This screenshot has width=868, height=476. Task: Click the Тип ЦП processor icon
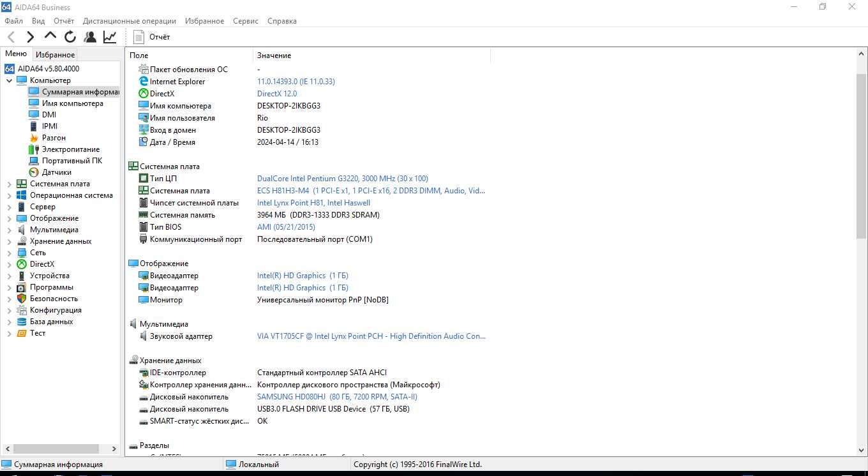[144, 179]
